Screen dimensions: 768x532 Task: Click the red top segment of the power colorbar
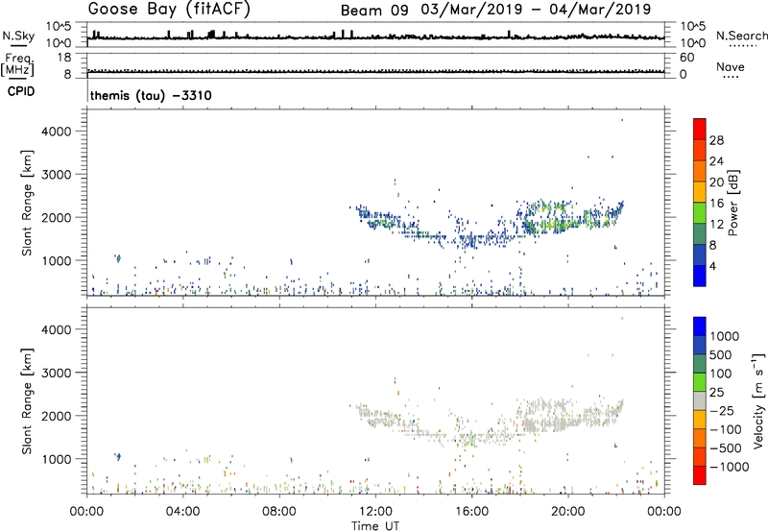[x=700, y=129]
